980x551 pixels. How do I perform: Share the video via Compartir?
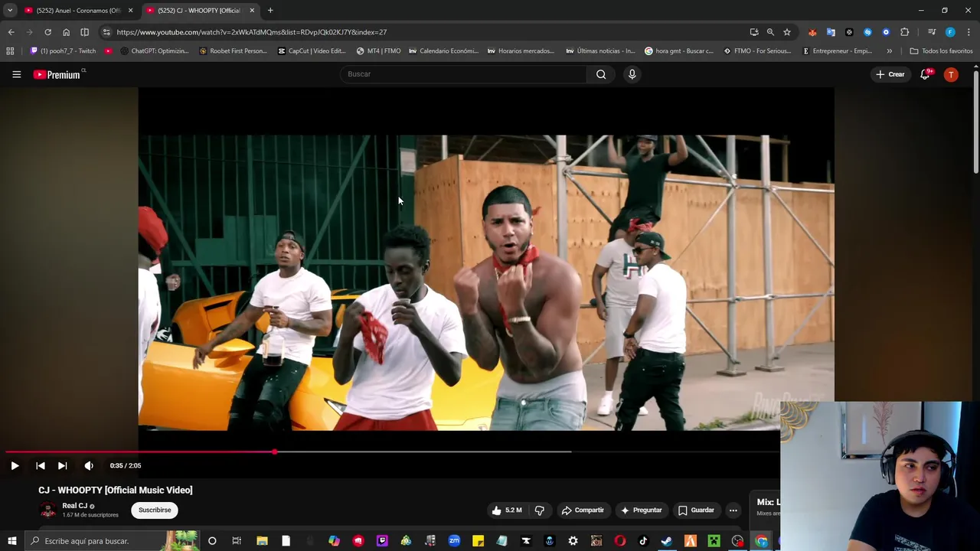click(583, 510)
